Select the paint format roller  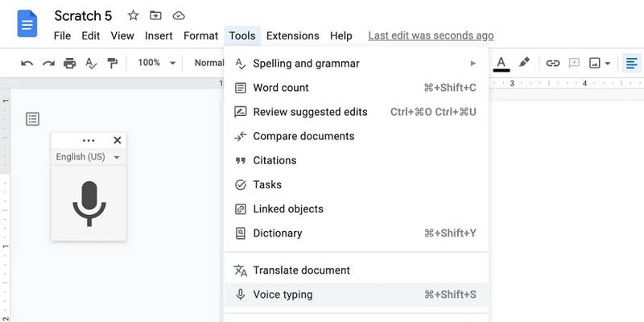(112, 63)
